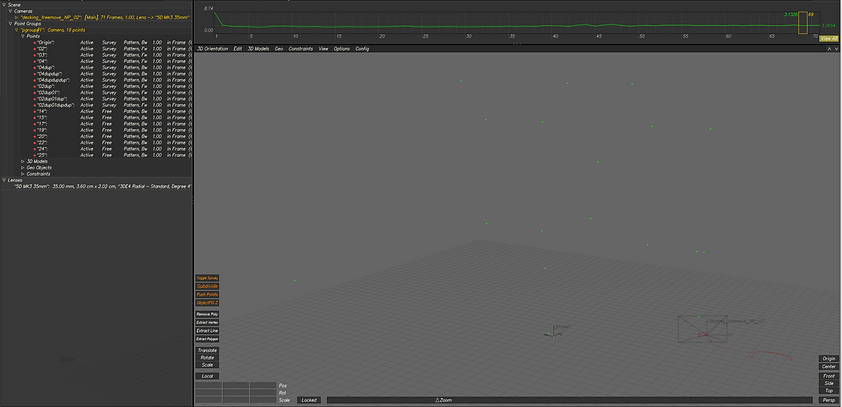Click the Remove Poly button

pyautogui.click(x=207, y=314)
